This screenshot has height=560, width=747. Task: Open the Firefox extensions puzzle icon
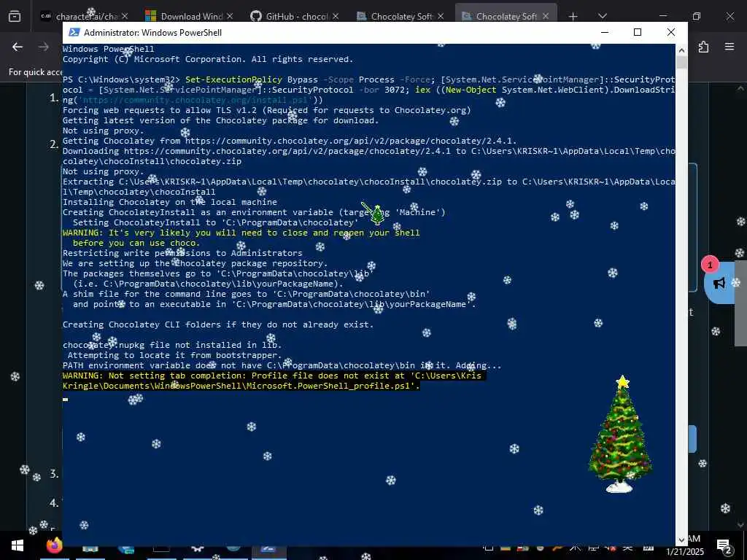tap(703, 47)
